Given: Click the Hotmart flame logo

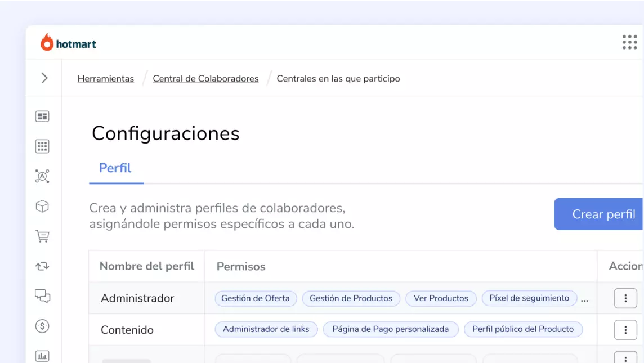Looking at the screenshot, I should point(46,42).
